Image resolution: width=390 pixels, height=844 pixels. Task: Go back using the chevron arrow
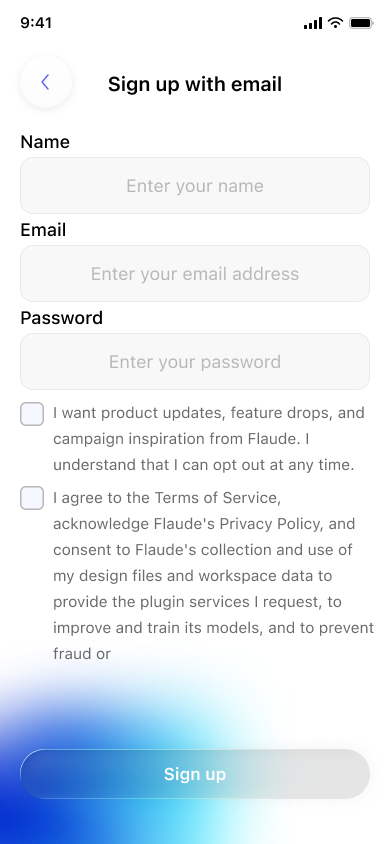point(46,82)
